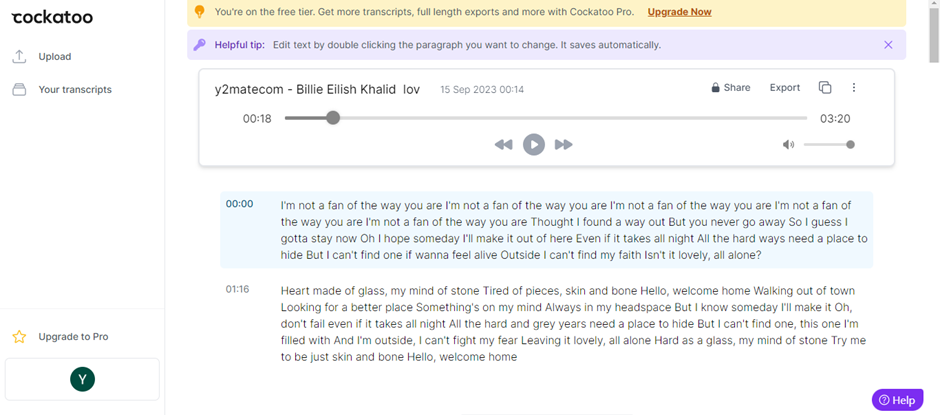Export the transcript
Screen dimensions: 940x415
pos(784,88)
